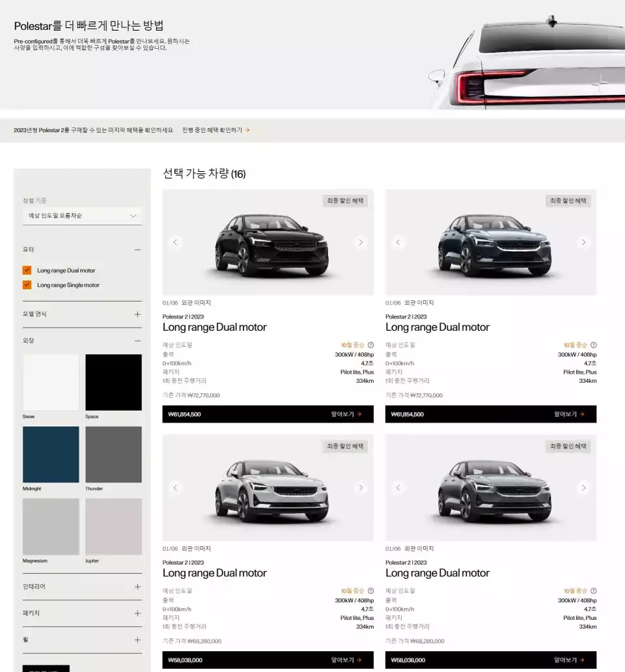Uncheck Long range Dual motor filter
Screen dimensions: 625x672
coord(27,270)
